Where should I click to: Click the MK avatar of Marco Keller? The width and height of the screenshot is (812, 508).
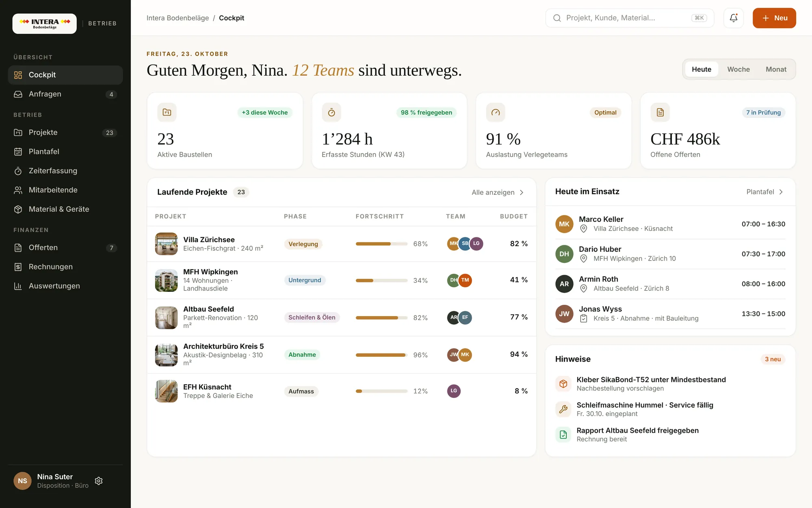(564, 224)
